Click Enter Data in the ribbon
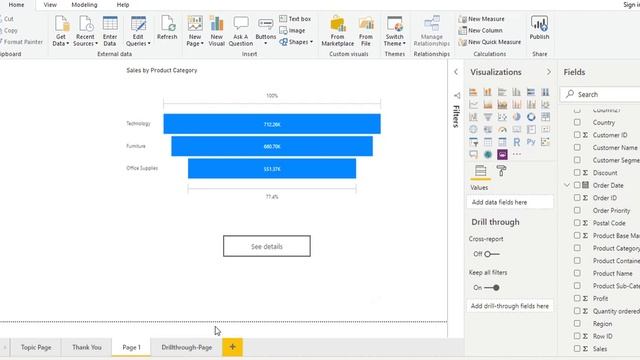 [x=110, y=31]
